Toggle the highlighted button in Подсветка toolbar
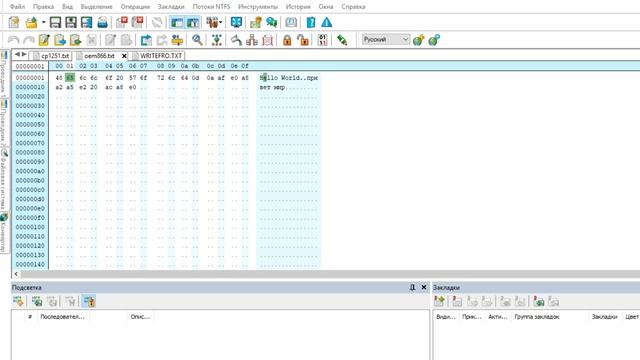The image size is (640, 360). point(89,302)
